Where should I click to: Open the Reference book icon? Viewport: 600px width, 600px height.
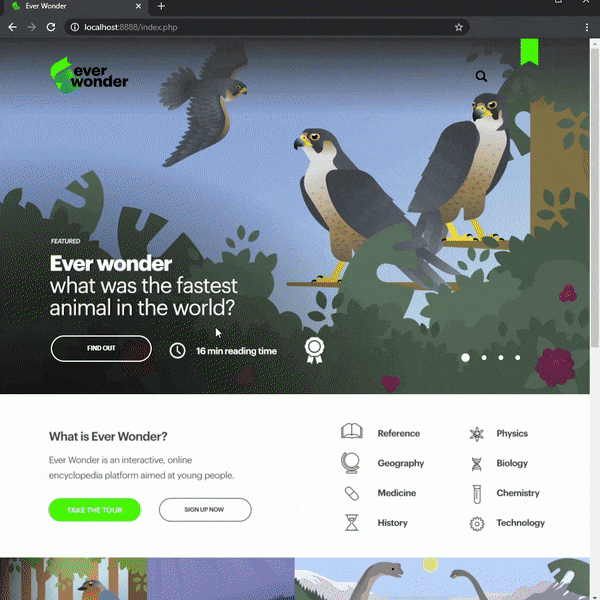pos(351,431)
